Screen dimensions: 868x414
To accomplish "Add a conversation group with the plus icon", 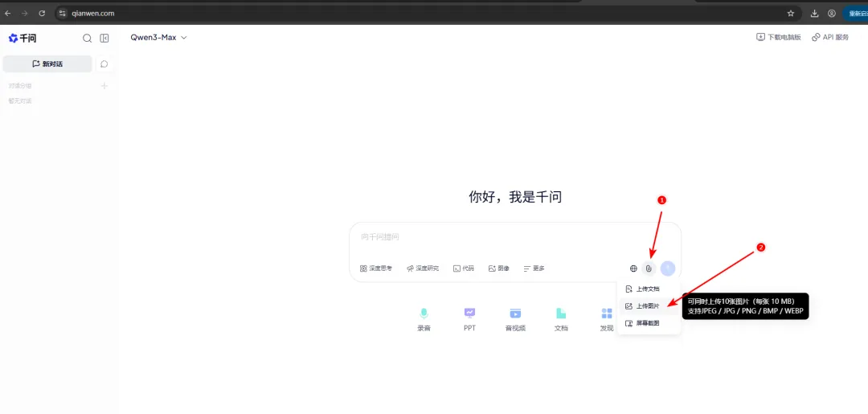I will 104,86.
